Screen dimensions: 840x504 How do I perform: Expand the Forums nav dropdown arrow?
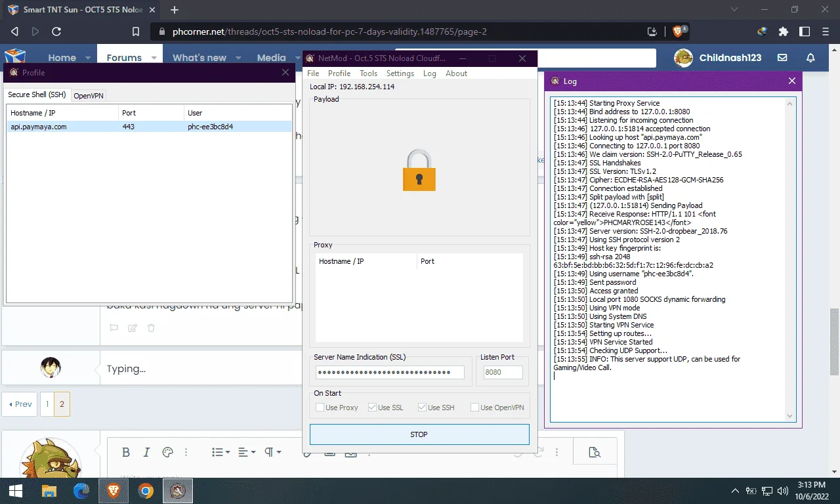[154, 58]
